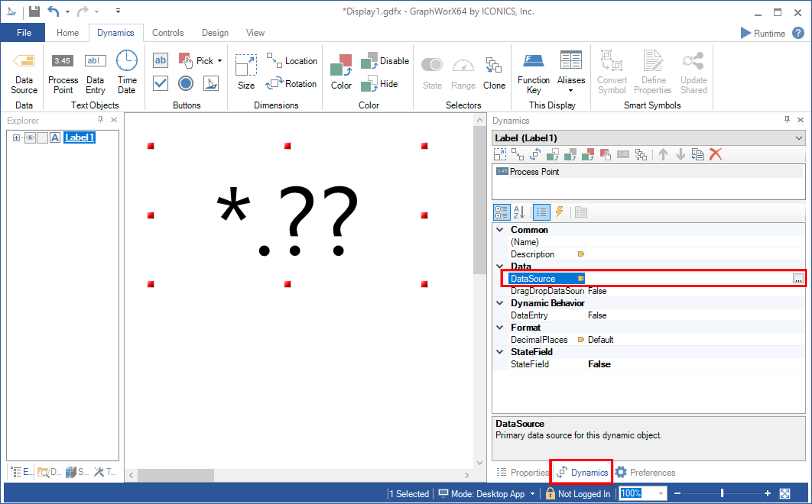Collapse the Dynamic Behavior property group

[500, 303]
